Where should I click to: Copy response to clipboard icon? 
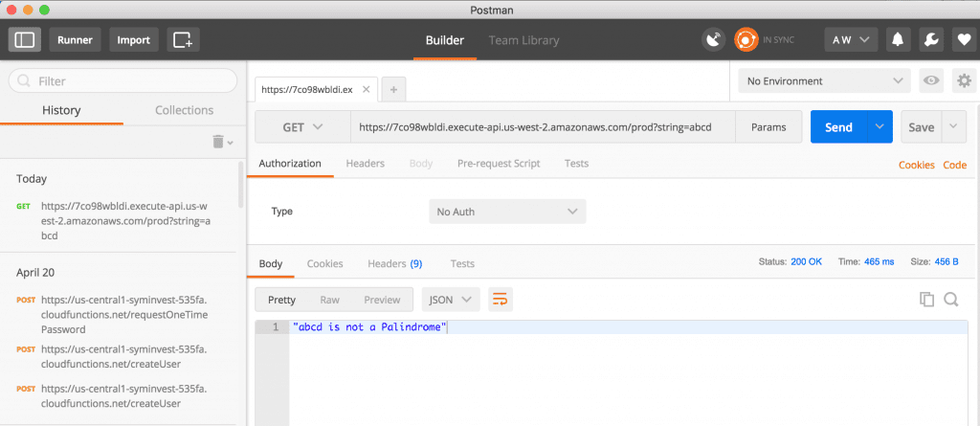tap(926, 300)
